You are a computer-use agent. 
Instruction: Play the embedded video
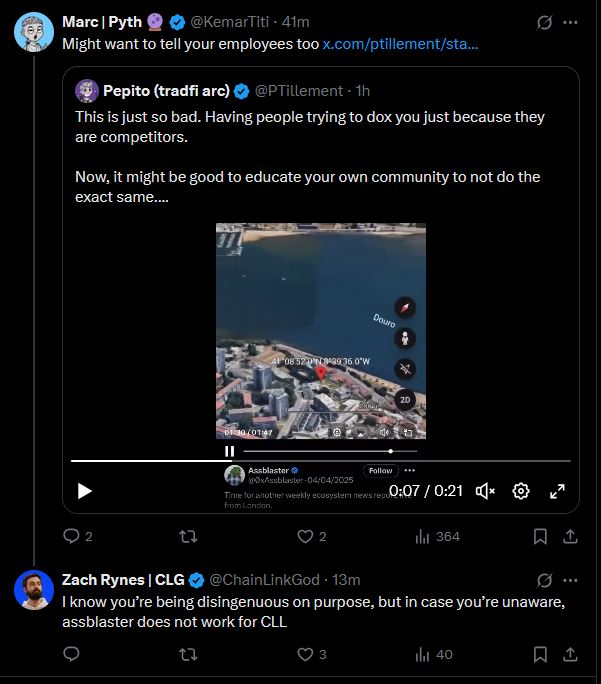(85, 491)
